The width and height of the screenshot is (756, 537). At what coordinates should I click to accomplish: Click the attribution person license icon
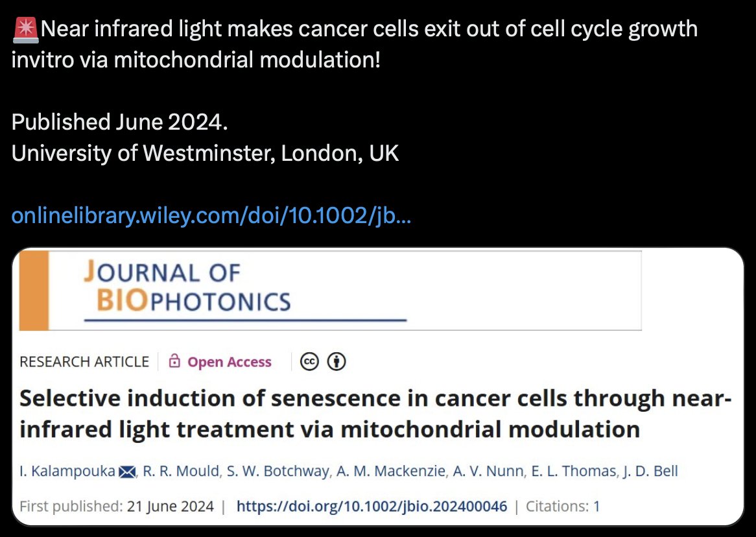[x=336, y=362]
